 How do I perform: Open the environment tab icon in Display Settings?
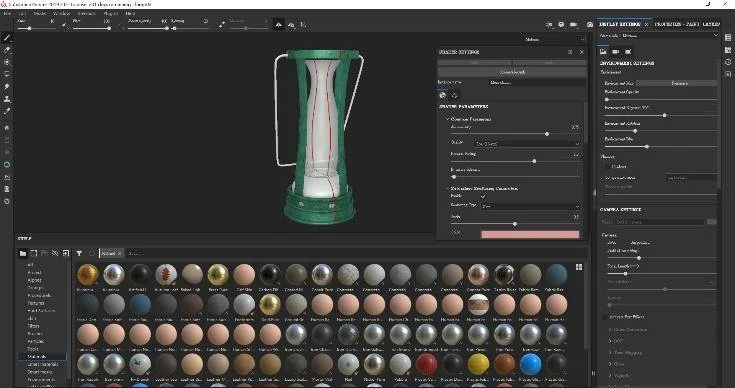click(x=604, y=52)
